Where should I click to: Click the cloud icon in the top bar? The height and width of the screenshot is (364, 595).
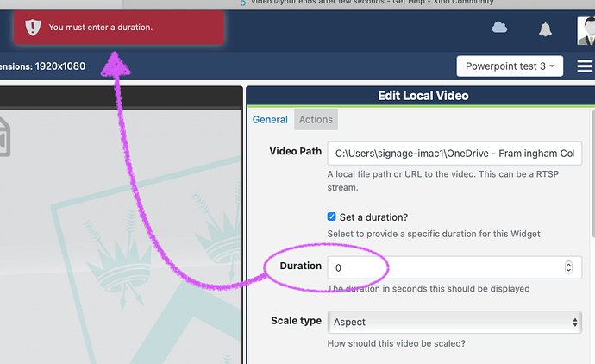click(499, 28)
